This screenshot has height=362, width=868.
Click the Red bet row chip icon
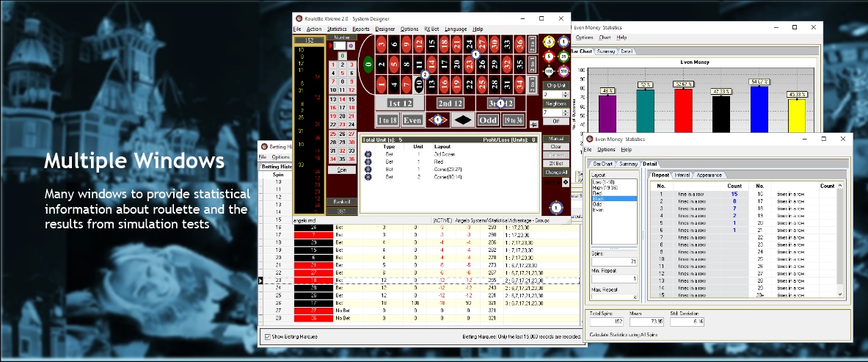coord(368,162)
